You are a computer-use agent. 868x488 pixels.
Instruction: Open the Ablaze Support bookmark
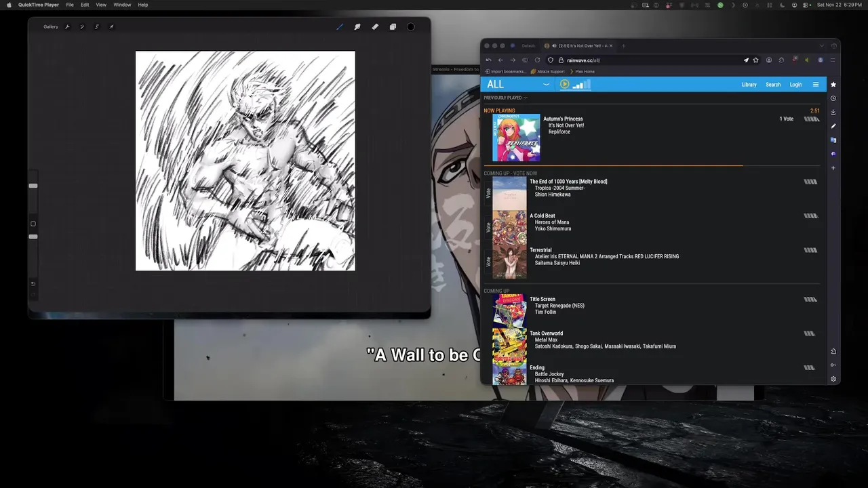(x=548, y=71)
